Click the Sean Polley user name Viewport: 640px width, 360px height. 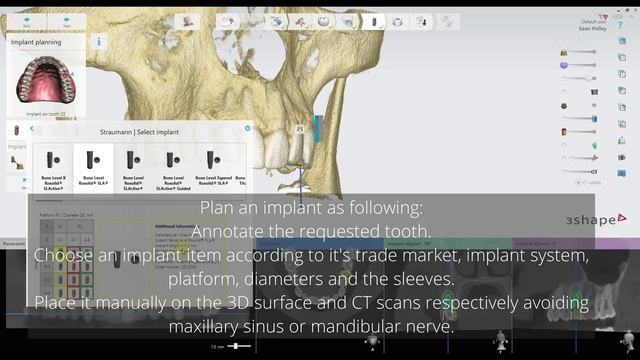[x=593, y=29]
